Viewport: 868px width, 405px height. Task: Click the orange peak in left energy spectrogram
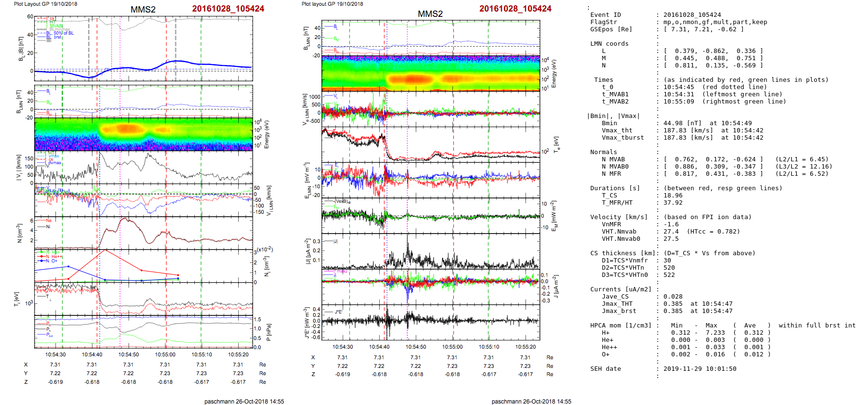(x=126, y=129)
